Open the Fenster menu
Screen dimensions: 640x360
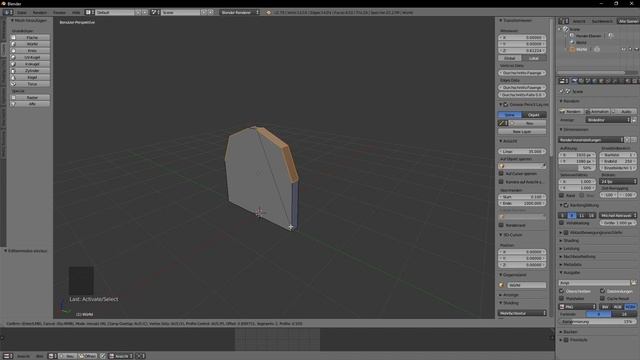click(59, 13)
